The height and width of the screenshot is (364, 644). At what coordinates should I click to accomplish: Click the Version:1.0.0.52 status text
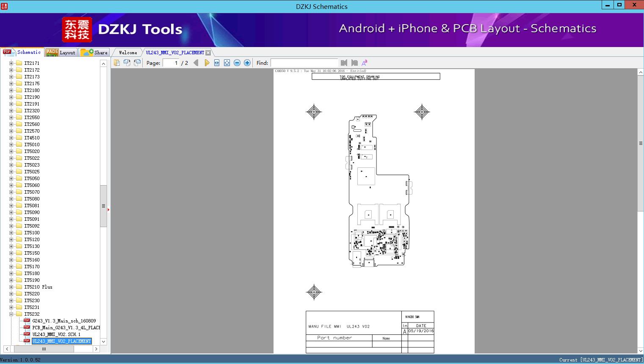point(20,360)
